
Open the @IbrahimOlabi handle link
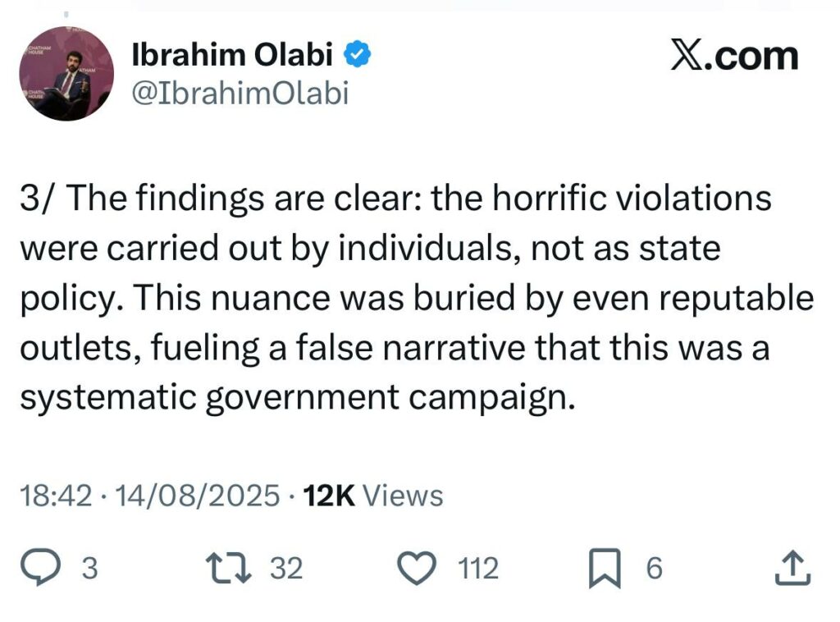[x=240, y=94]
